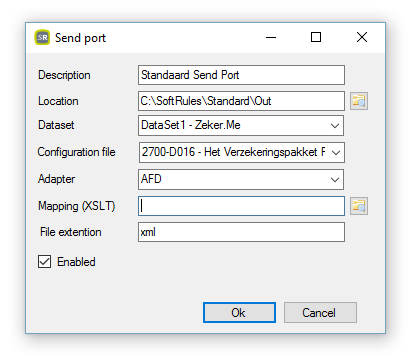
Task: Close the Send port dialog with X
Action: click(x=362, y=37)
